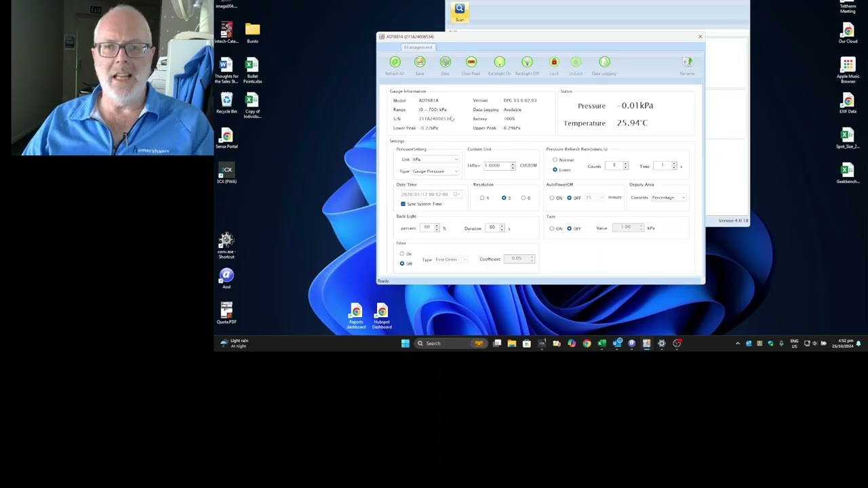Open the Bursts folder on desktop
Screen dimensions: 868x488
(252, 32)
